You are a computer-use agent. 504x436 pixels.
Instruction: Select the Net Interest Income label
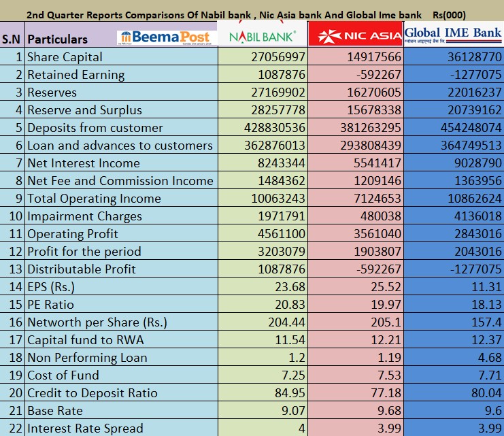83,163
